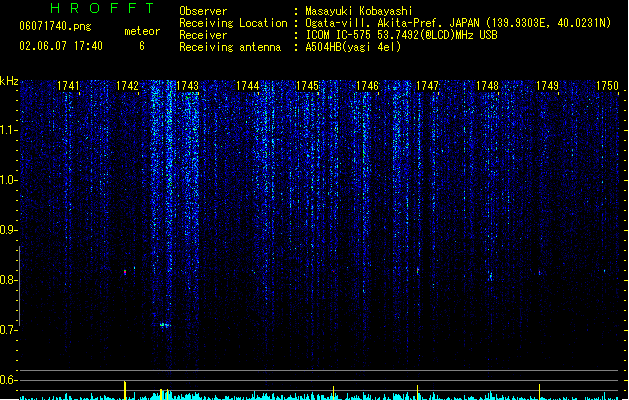Screen dimensions: 629x400
Task: Click the "Receiving antenna" label
Action: 230,47
